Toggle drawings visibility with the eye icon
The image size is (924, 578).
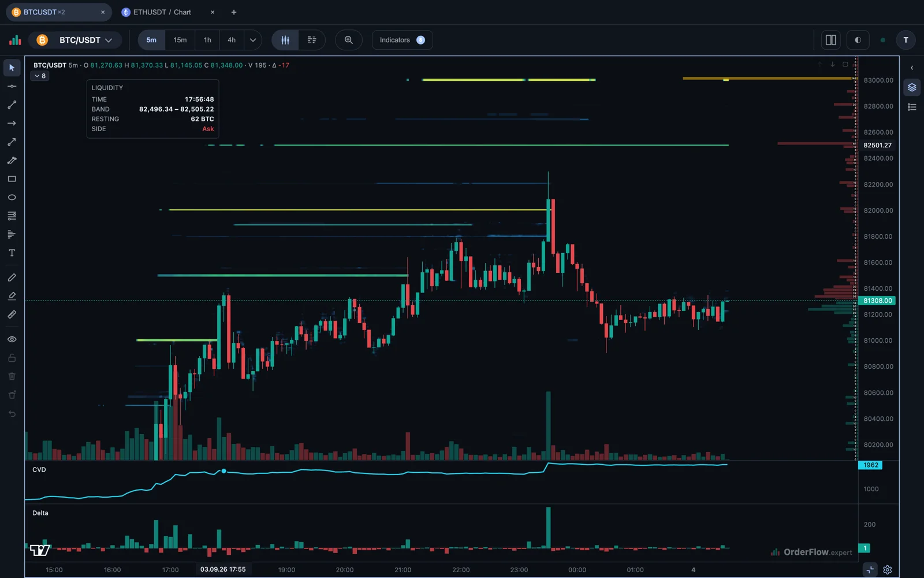click(x=12, y=339)
